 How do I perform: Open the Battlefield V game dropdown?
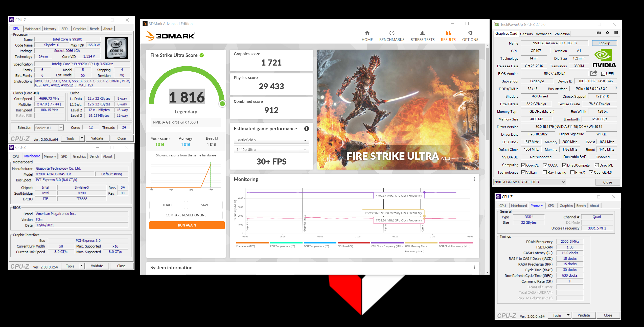coord(271,140)
